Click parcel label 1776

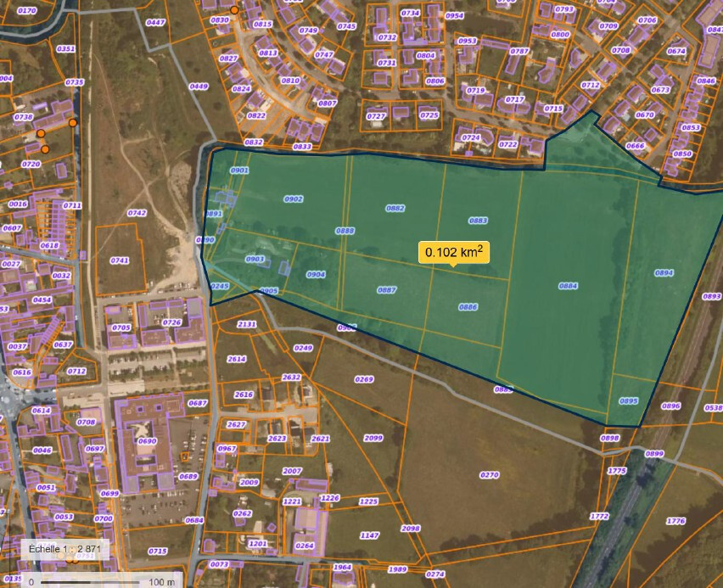[x=675, y=521]
